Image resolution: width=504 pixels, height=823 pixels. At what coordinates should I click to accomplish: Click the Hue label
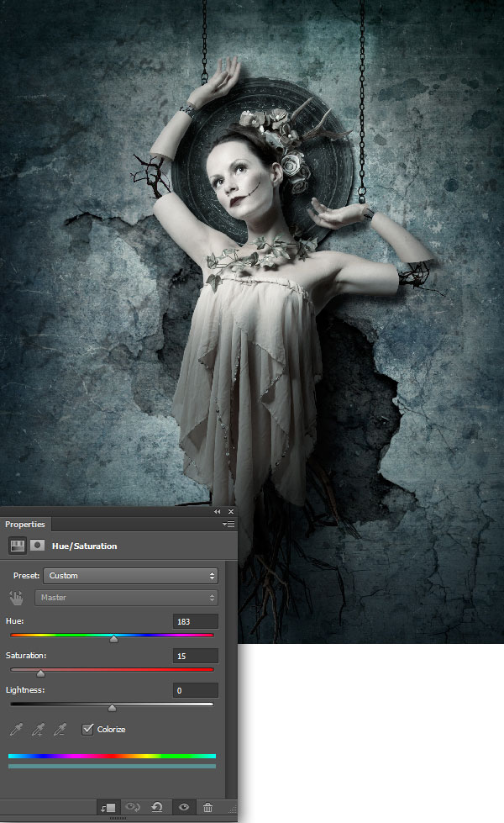coord(14,621)
